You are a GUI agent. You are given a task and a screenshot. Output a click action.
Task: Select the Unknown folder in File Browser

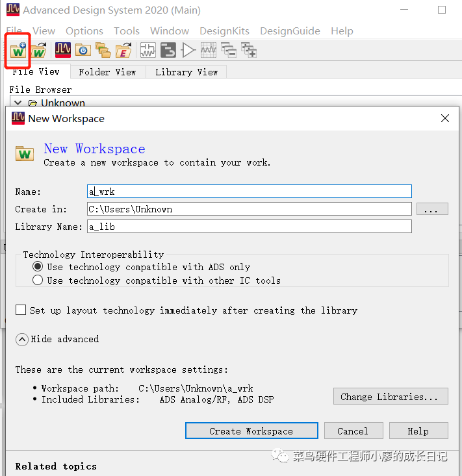pyautogui.click(x=63, y=103)
